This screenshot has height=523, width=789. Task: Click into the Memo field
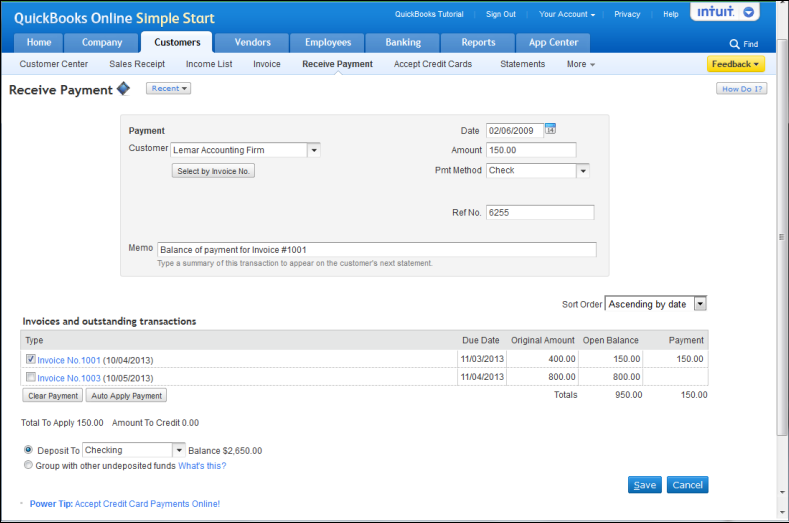(x=377, y=250)
